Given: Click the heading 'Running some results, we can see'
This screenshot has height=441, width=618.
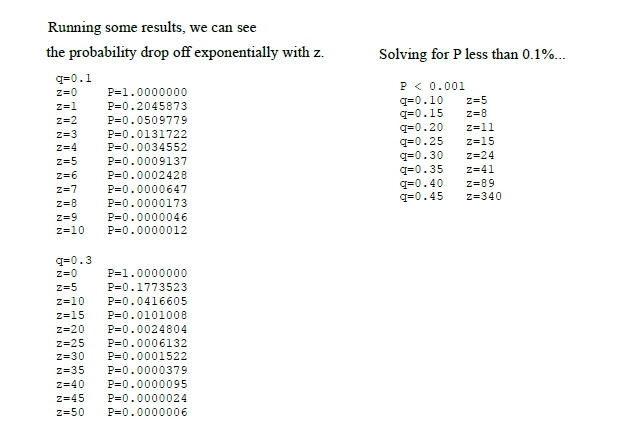Looking at the screenshot, I should (152, 28).
